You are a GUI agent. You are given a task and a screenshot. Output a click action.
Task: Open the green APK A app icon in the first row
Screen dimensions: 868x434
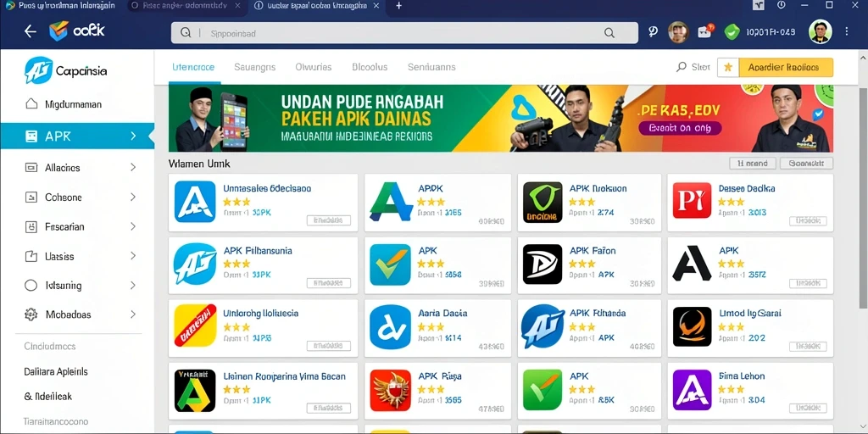(392, 202)
